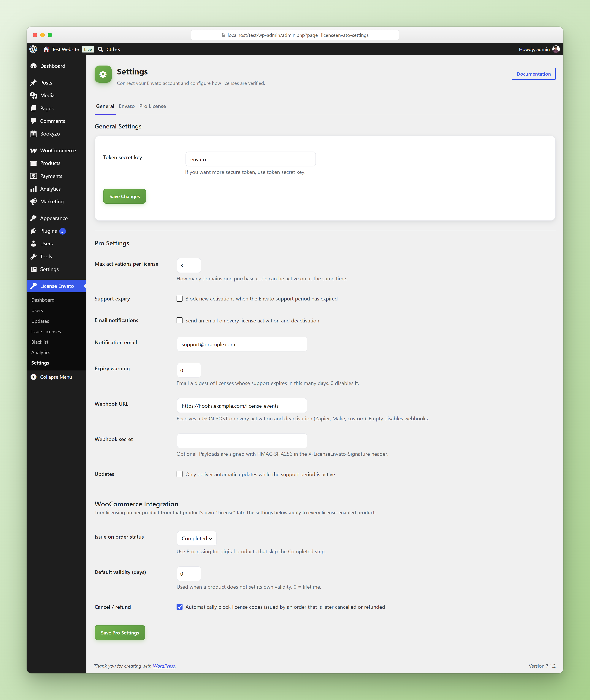The image size is (590, 700).
Task: Click the Marketing megaphone icon
Action: (x=34, y=202)
